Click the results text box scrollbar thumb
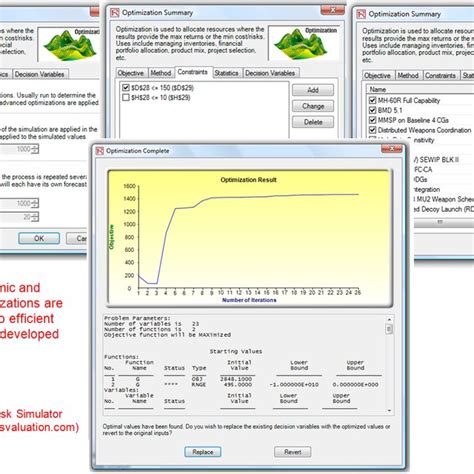The image size is (474, 474). pyautogui.click(x=389, y=329)
